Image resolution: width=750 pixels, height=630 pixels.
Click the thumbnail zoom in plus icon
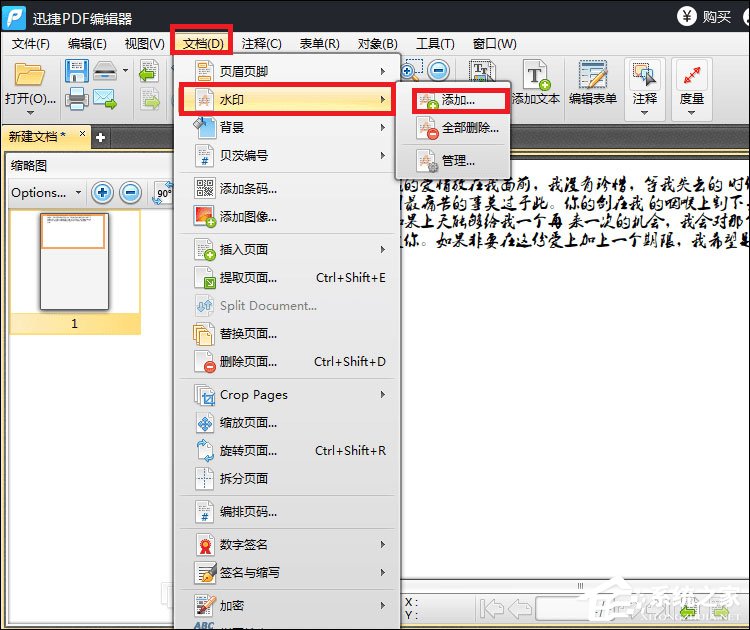click(x=102, y=193)
